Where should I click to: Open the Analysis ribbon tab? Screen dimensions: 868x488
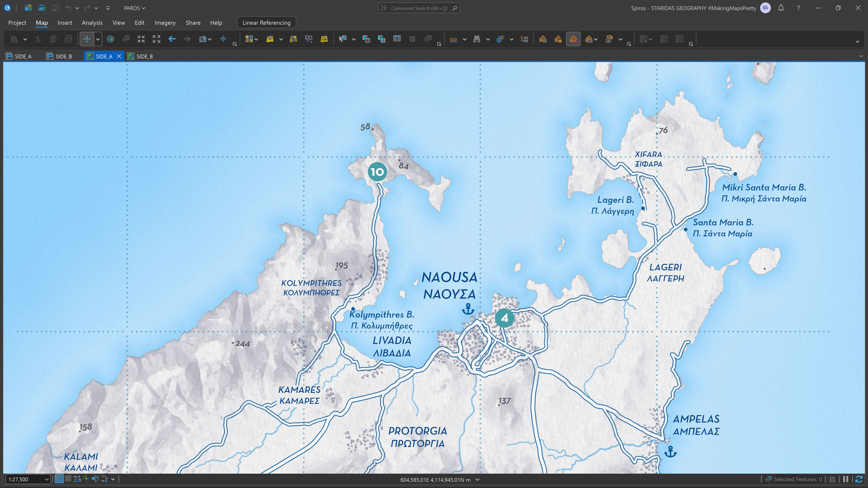coord(92,23)
